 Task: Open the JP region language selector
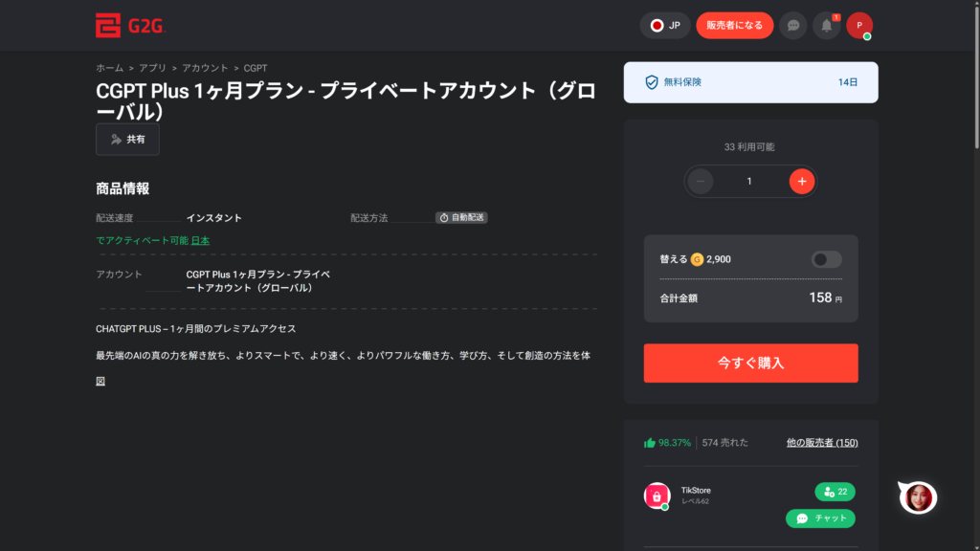pyautogui.click(x=665, y=26)
